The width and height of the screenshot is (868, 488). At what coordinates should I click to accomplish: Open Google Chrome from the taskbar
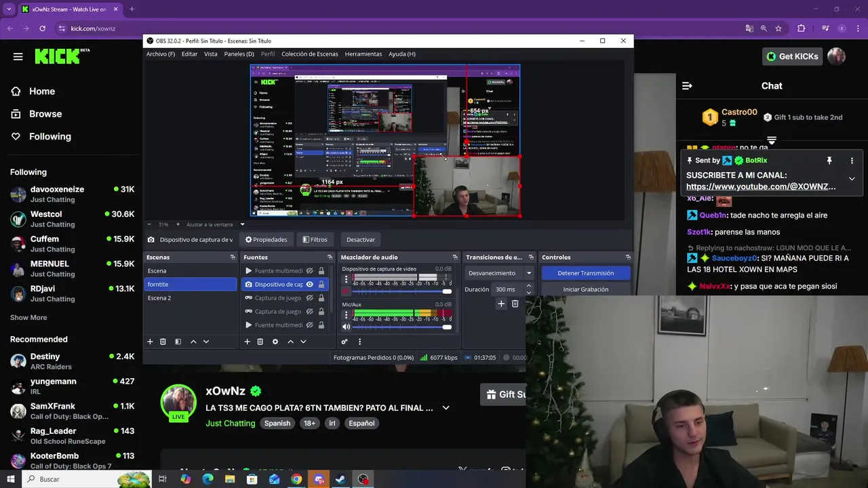coord(296,479)
